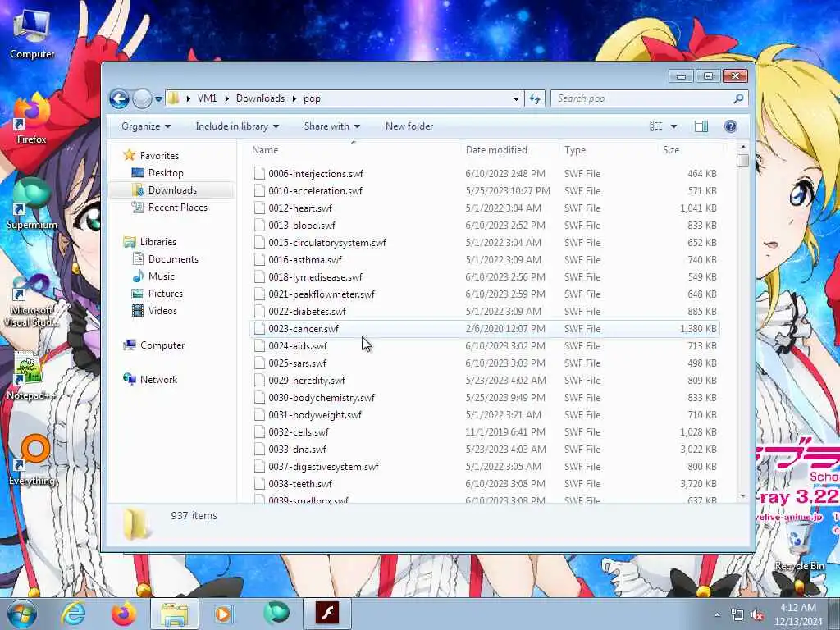The width and height of the screenshot is (840, 630).
Task: Click the Back navigation arrow
Action: coord(119,98)
